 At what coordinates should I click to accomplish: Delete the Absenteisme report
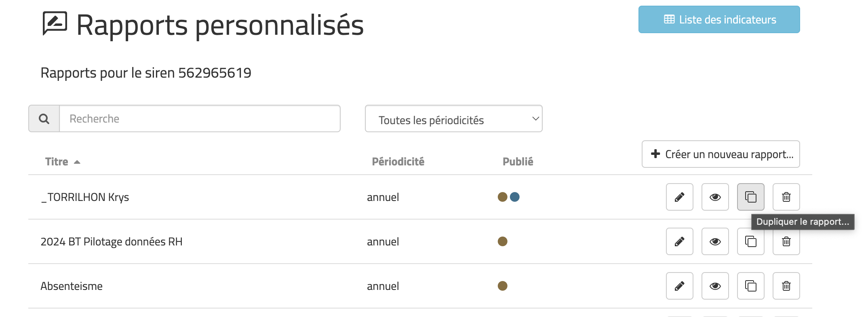click(x=786, y=286)
